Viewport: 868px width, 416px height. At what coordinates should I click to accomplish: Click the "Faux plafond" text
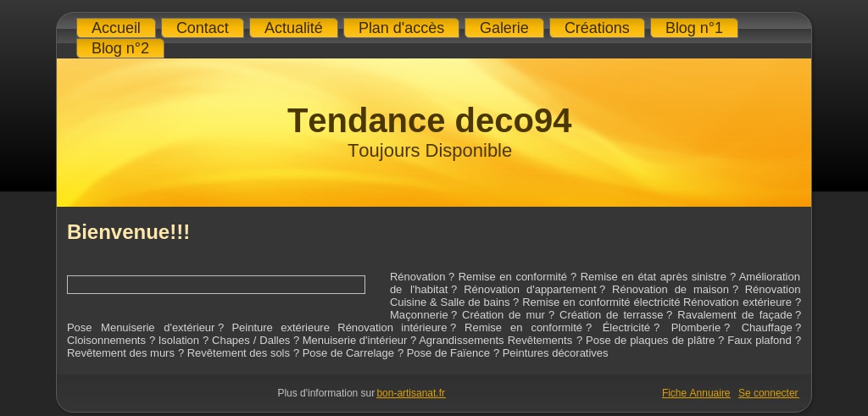click(759, 341)
